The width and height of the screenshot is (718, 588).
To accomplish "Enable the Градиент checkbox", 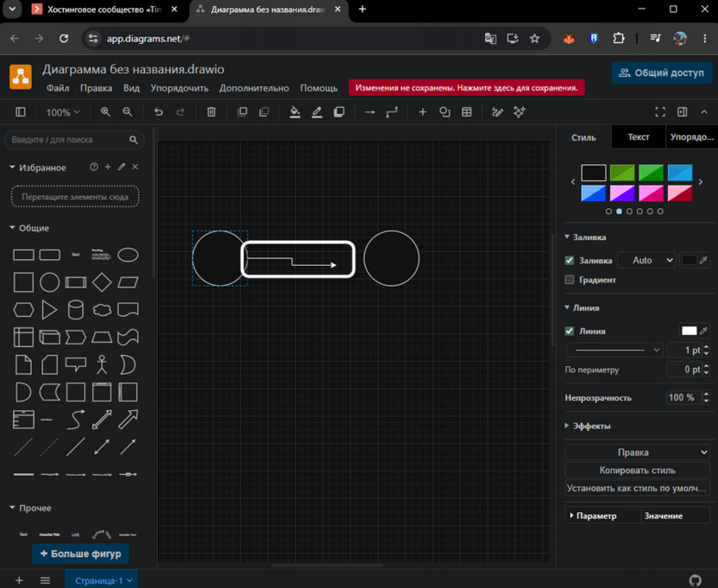I will 570,280.
